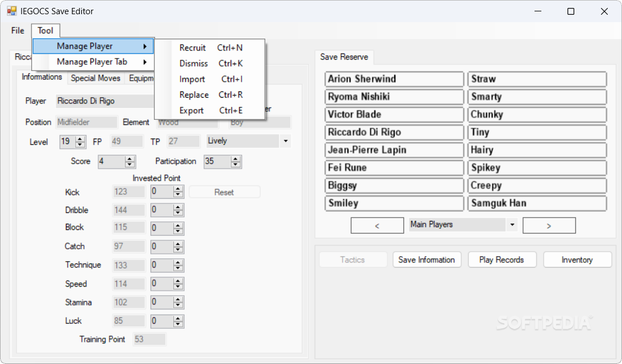Decrease the Participation value

236,164
